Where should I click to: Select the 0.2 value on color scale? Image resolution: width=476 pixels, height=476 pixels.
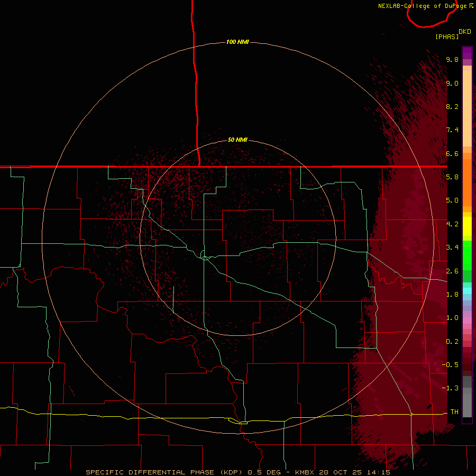(x=452, y=342)
